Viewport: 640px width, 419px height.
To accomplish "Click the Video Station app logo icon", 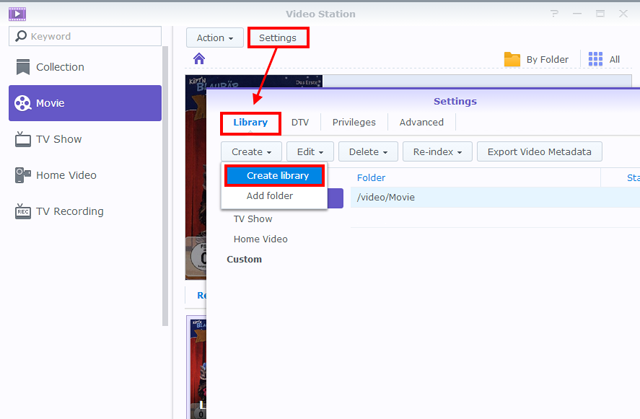I will click(x=17, y=14).
